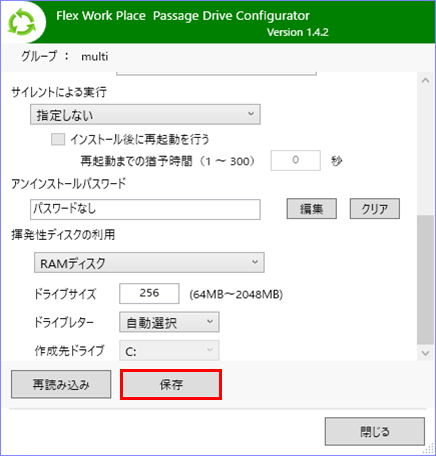Screen dimensions: 436x456
Task: Click the ドライブサイズ field showing 256
Action: [149, 293]
